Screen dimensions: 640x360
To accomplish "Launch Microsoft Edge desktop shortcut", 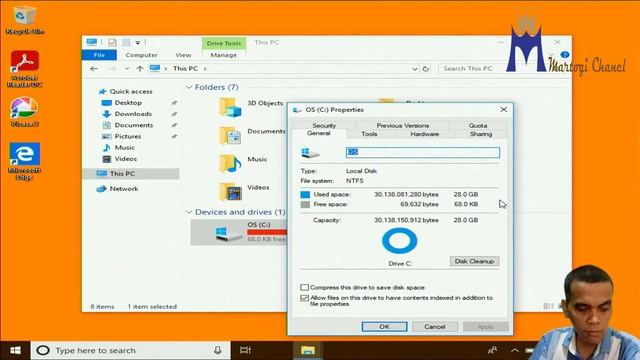I will pyautogui.click(x=24, y=161).
